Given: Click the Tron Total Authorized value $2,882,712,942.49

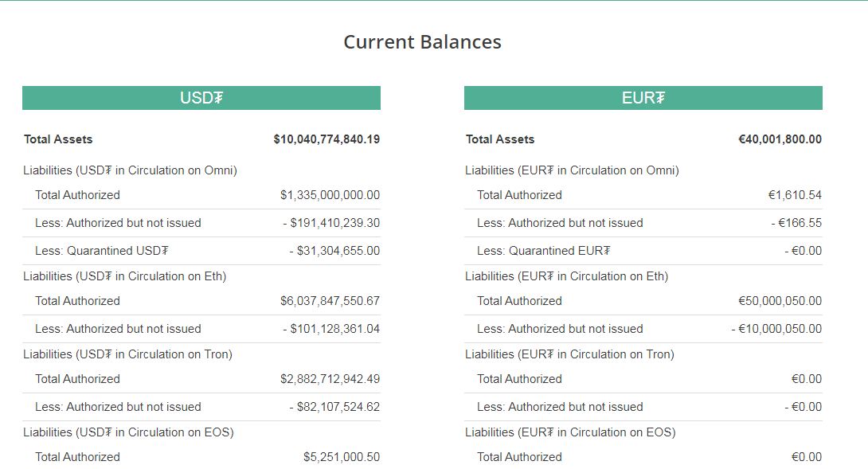Looking at the screenshot, I should pyautogui.click(x=330, y=379).
